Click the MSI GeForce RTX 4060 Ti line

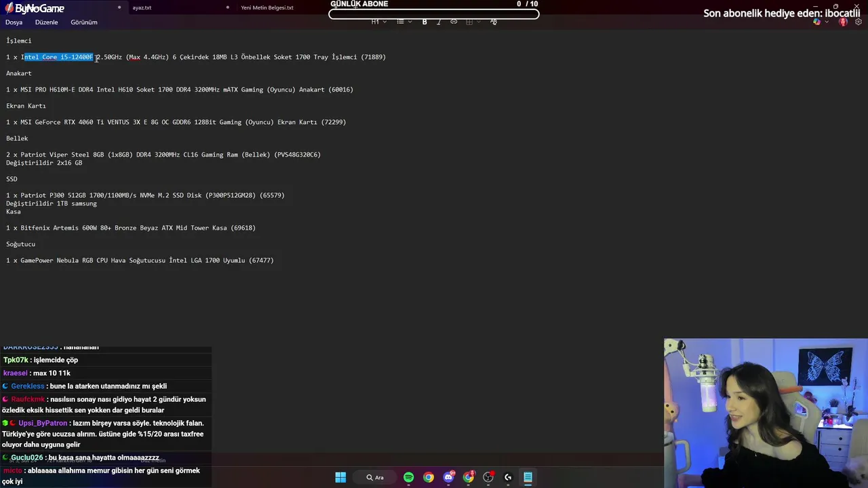coord(176,122)
